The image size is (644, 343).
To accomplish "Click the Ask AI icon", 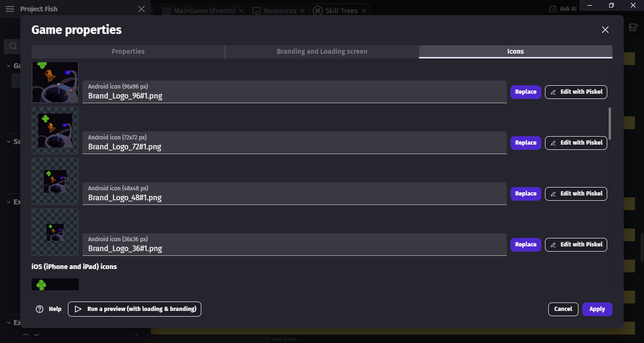I will (553, 9).
